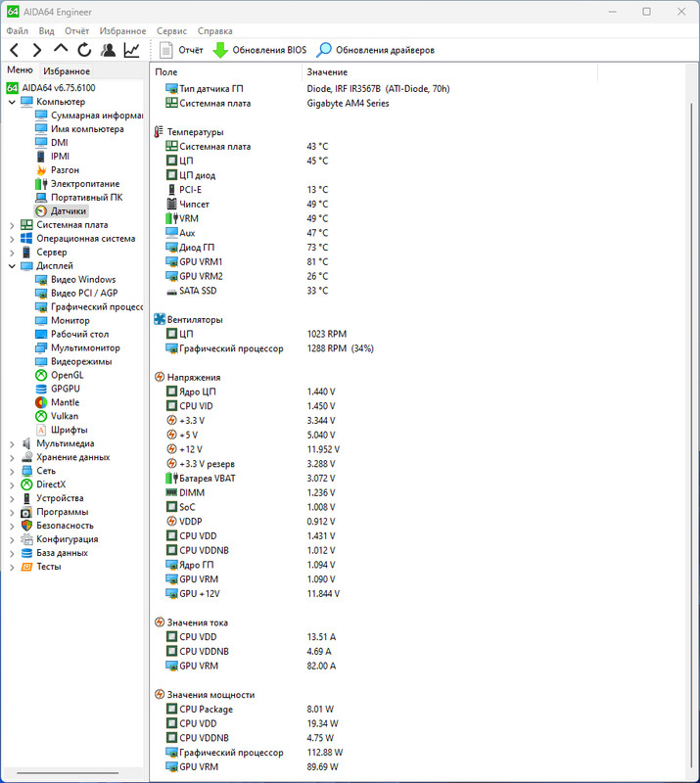This screenshot has height=783, width=700.
Task: Open the user profile toolbar icon
Action: click(x=108, y=50)
